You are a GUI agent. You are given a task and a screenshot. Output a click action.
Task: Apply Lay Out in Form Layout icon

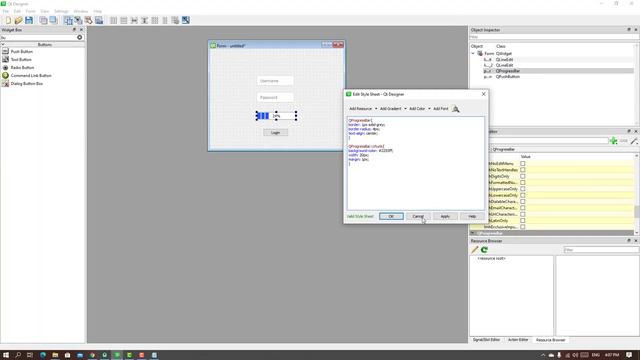pyautogui.click(x=165, y=20)
